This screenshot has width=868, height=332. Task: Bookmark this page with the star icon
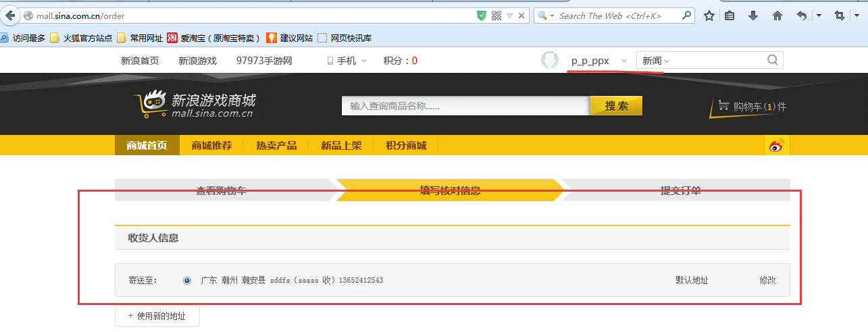[709, 16]
